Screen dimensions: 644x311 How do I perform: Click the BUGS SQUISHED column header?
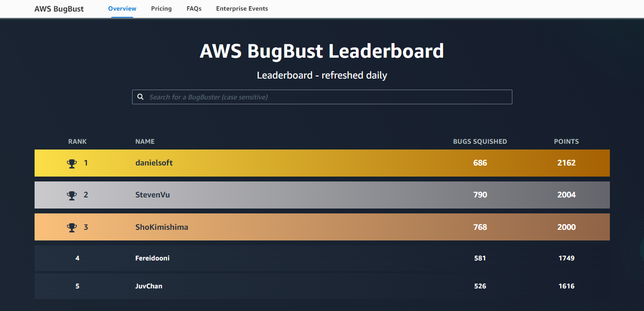click(x=480, y=142)
